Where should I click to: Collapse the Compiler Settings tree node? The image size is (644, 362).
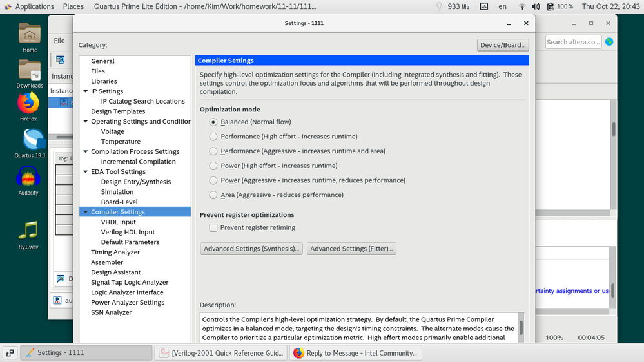[86, 212]
